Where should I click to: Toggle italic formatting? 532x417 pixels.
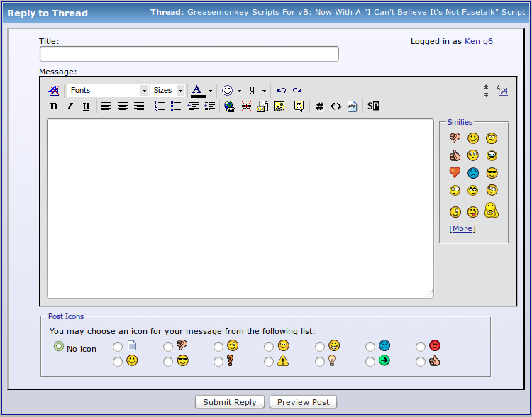click(70, 106)
